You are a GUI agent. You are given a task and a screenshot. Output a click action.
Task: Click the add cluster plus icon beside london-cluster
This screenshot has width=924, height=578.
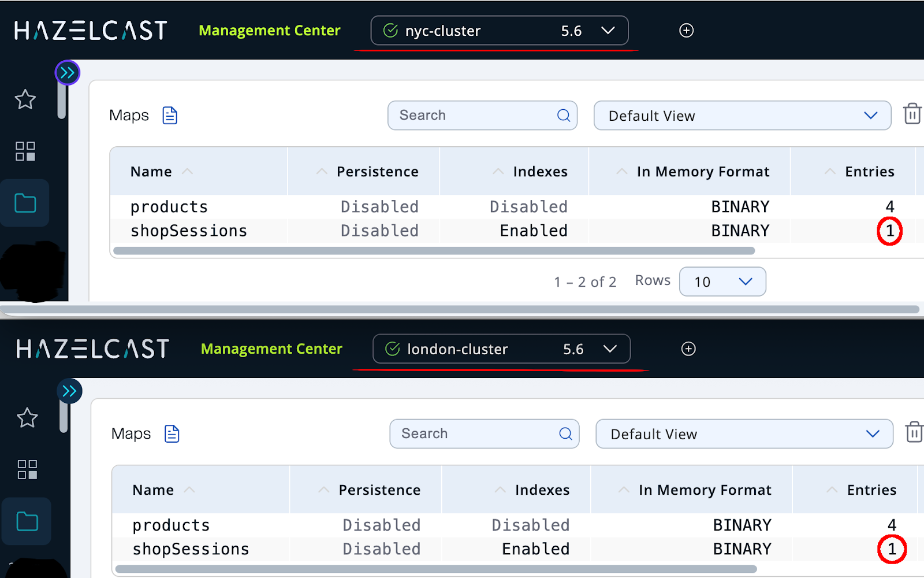pyautogui.click(x=688, y=349)
